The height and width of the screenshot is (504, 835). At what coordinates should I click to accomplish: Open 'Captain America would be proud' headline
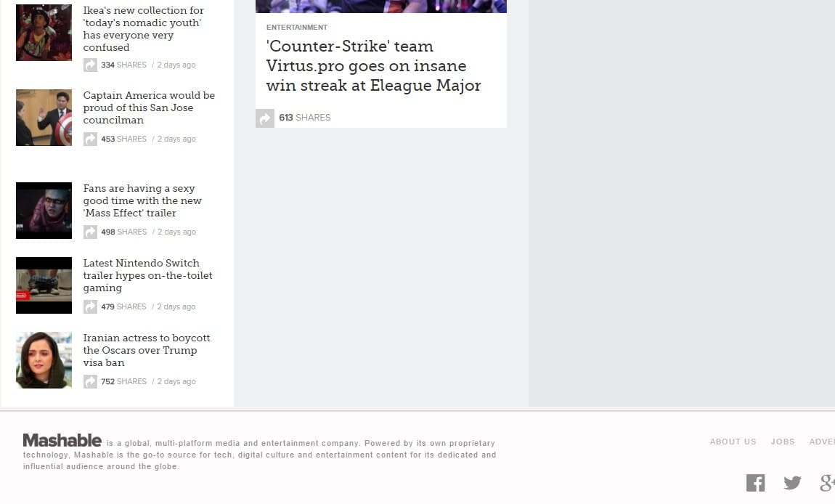tap(149, 107)
